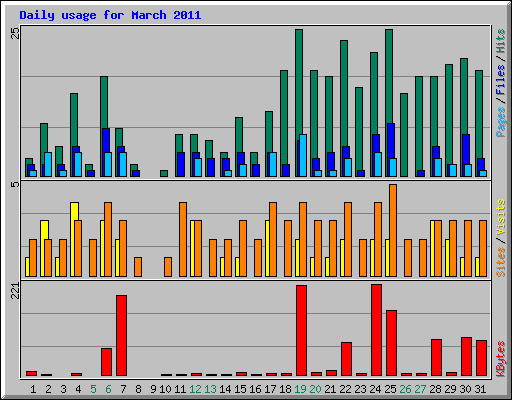This screenshot has width=512, height=400.
Task: Select day 19 on the x-axis
Action: [x=300, y=389]
